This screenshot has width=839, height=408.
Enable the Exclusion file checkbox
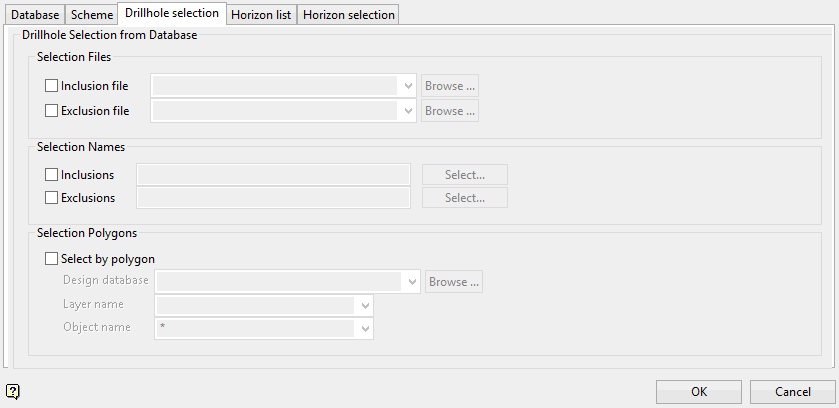click(52, 110)
